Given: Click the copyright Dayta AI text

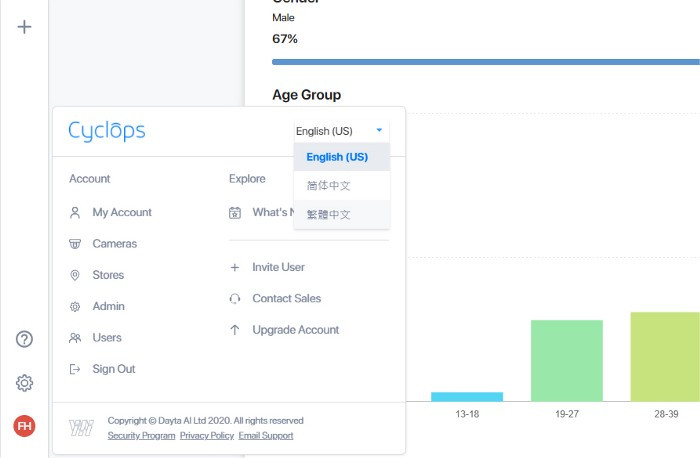Looking at the screenshot, I should (x=205, y=421).
